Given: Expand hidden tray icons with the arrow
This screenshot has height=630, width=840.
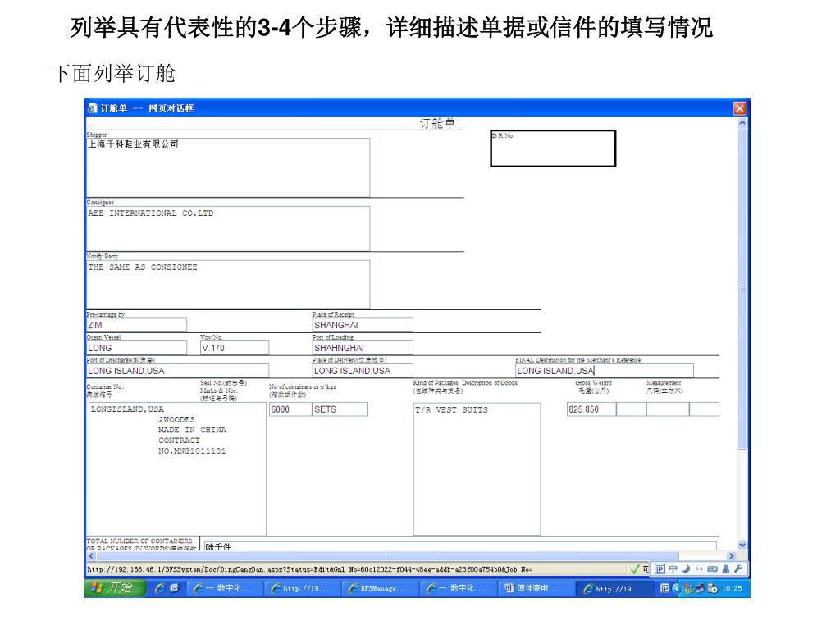Looking at the screenshot, I should [x=676, y=588].
